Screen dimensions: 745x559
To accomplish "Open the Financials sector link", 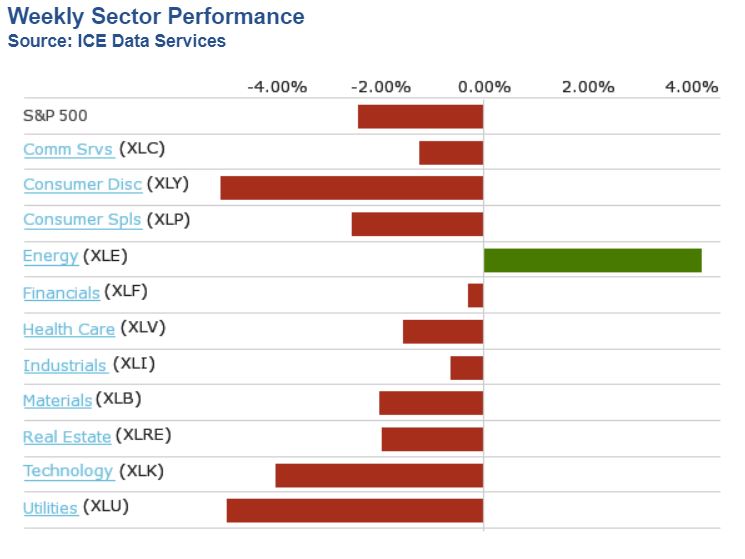I will click(x=61, y=292).
